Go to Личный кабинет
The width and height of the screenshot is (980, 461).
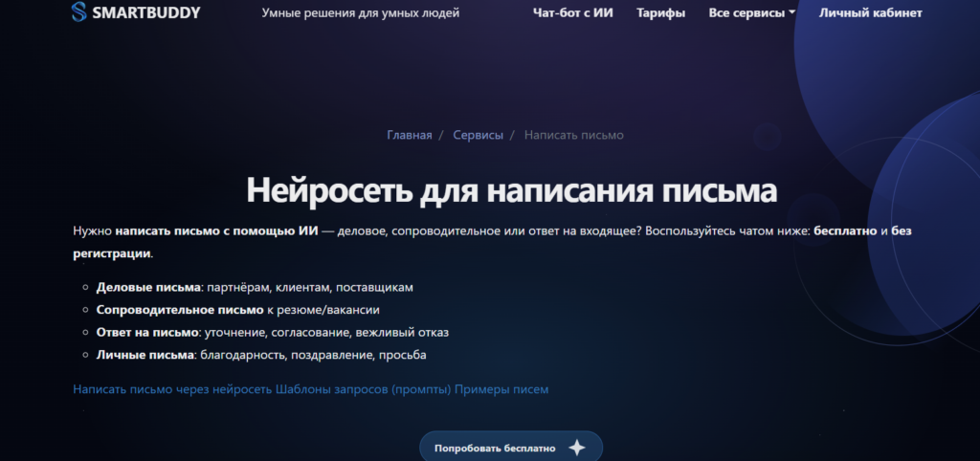tap(871, 12)
